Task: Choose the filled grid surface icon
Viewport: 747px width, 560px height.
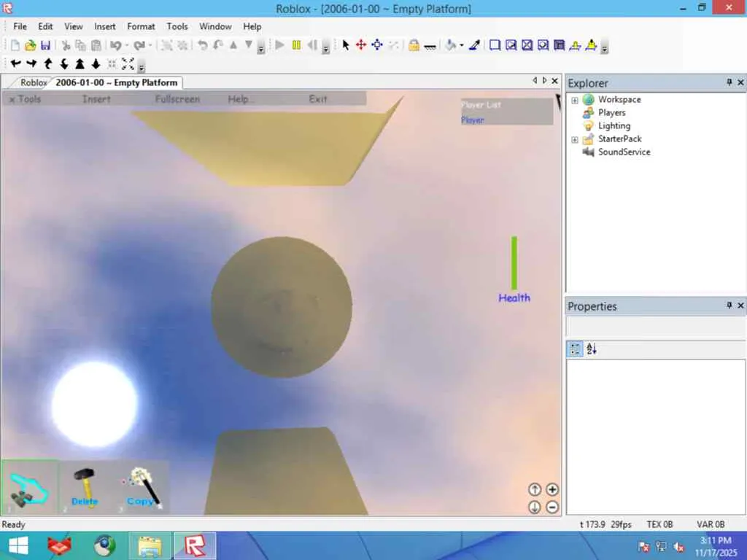Action: coord(560,45)
